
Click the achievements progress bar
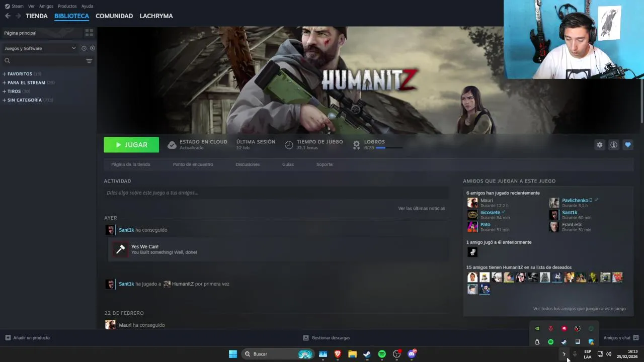click(389, 148)
